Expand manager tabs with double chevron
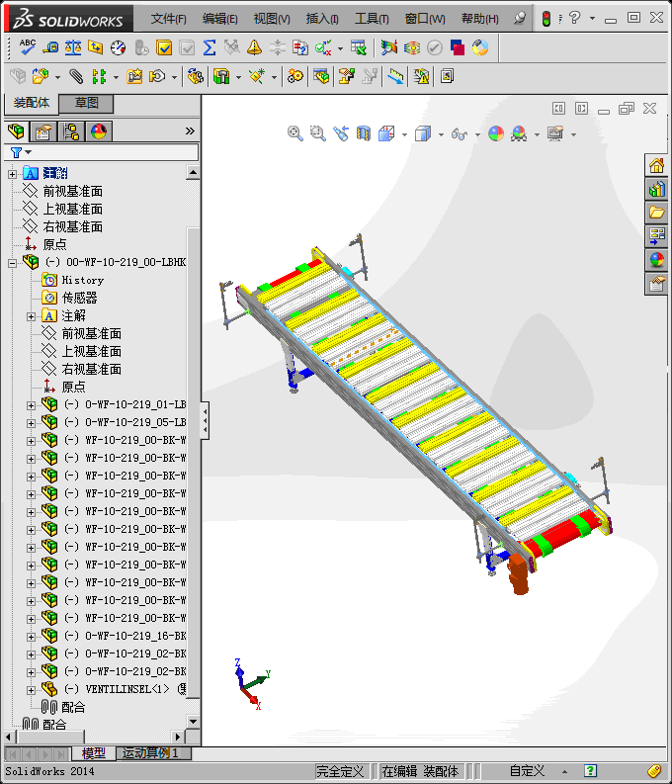Viewport: 672px width, 784px height. (x=190, y=131)
